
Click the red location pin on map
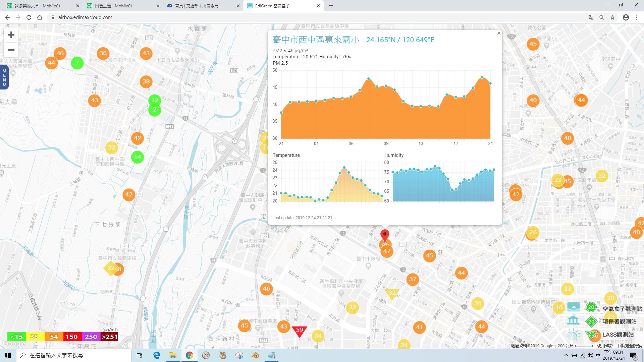point(385,236)
